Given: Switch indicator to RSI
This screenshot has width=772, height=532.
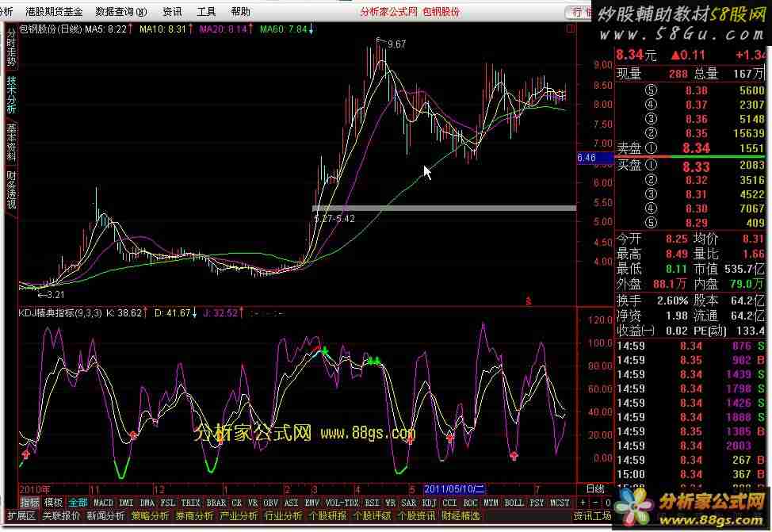Looking at the screenshot, I should coord(372,503).
